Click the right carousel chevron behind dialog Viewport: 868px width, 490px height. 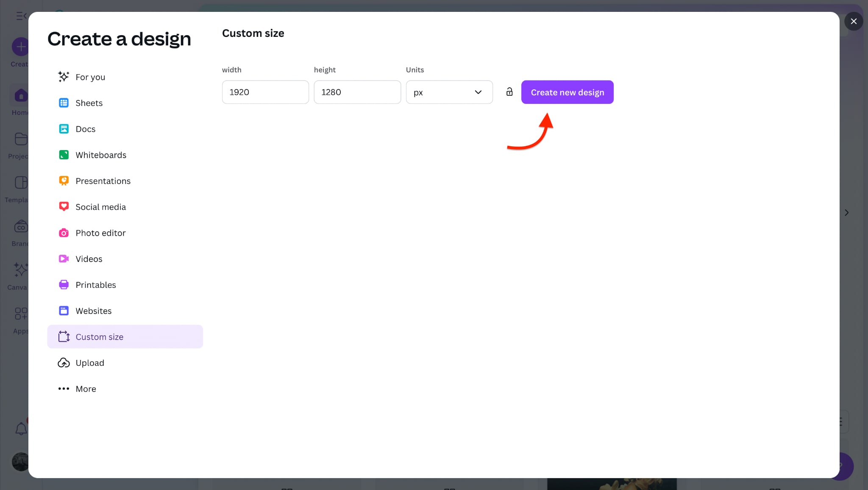click(x=846, y=213)
